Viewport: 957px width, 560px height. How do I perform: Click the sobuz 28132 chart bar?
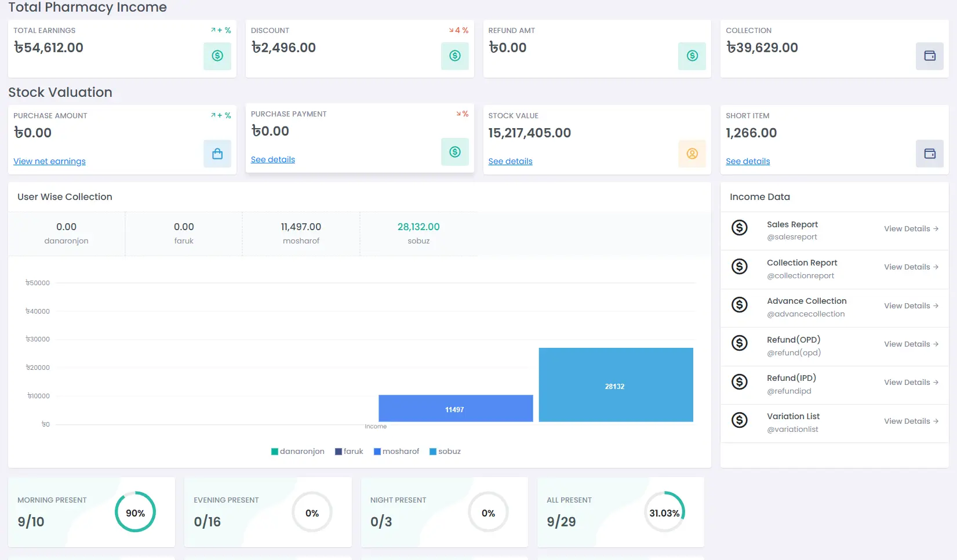[x=616, y=385]
